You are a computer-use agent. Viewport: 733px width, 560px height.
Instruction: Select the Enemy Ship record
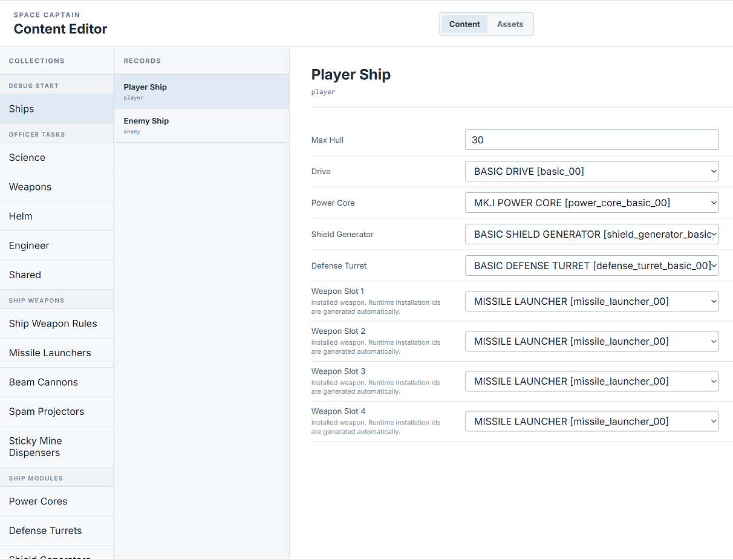pos(201,126)
